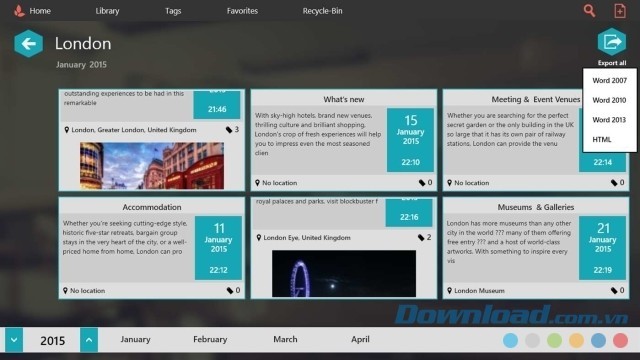The height and width of the screenshot is (360, 640).
Task: Open the Tags tab
Action: (173, 11)
